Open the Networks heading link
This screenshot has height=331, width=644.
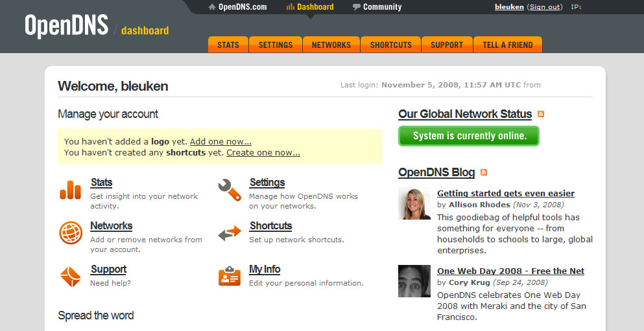[112, 226]
